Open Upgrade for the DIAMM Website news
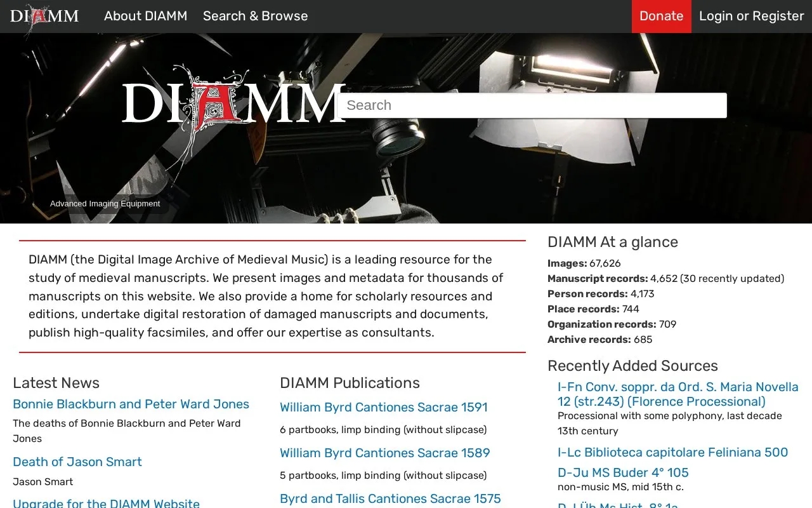This screenshot has height=508, width=812. coord(106,503)
